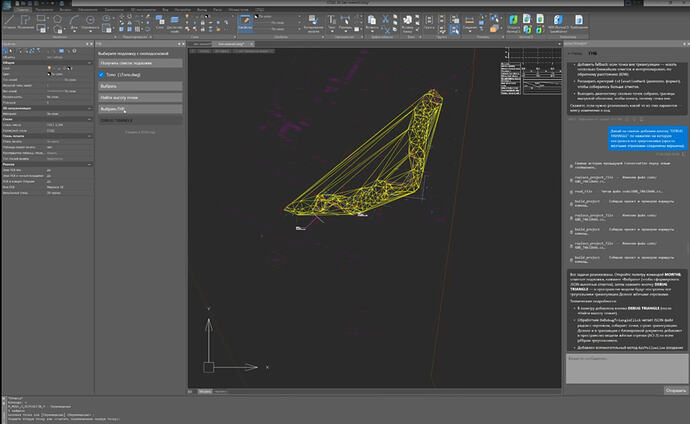
Task: Click the Paste (Вставить) clipboard icon
Action: [372, 21]
